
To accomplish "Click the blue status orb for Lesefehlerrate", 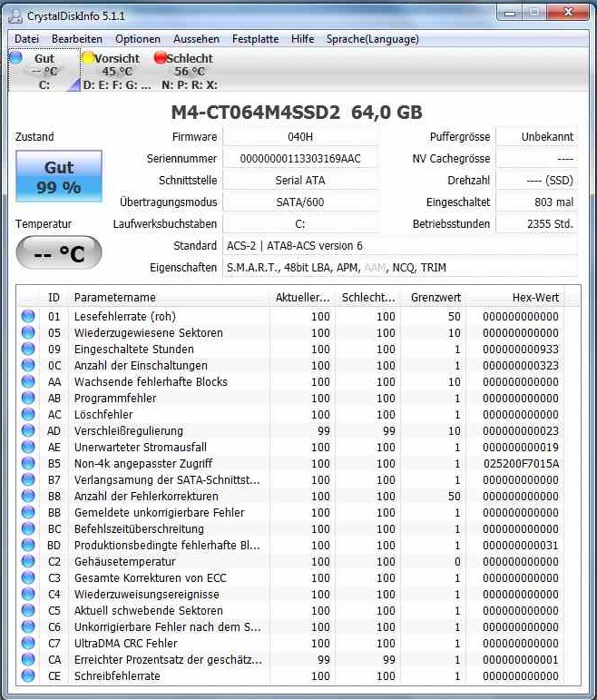I will (28, 316).
